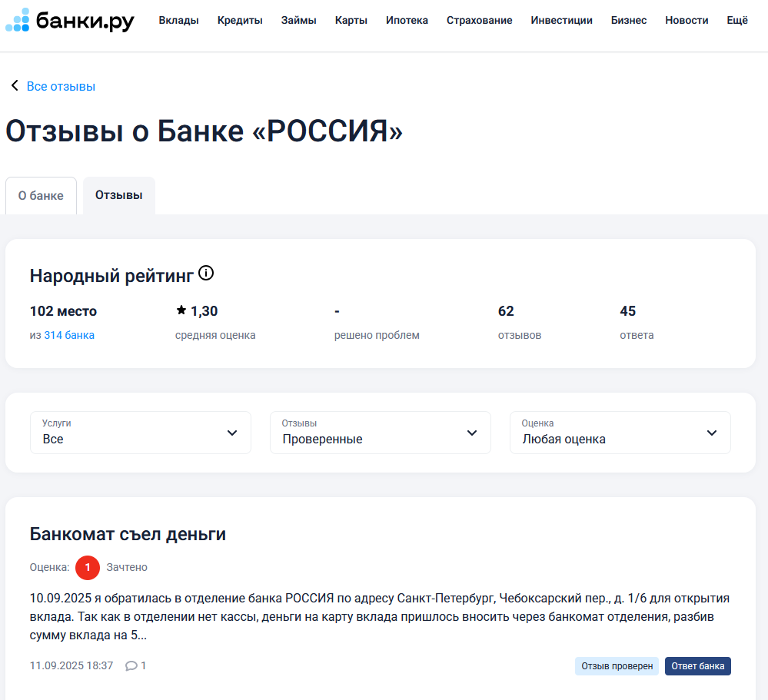Follow the 314 банка link
The height and width of the screenshot is (700, 768).
pyautogui.click(x=68, y=335)
